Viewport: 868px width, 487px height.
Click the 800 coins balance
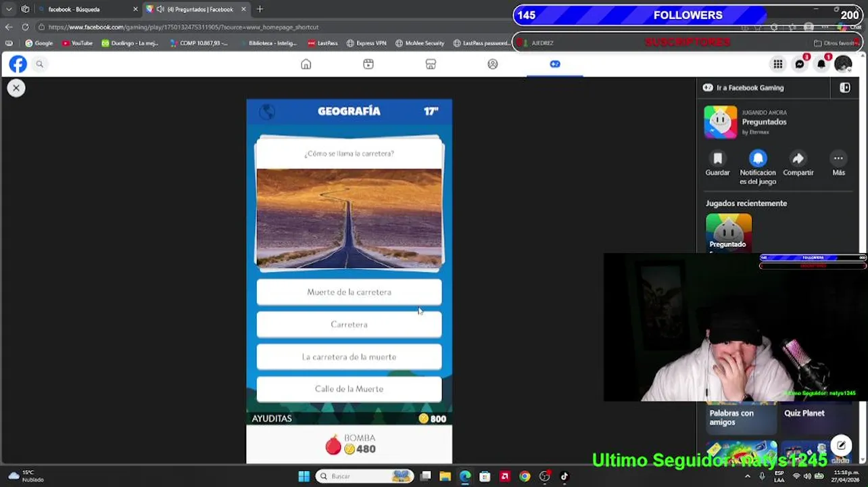point(433,419)
